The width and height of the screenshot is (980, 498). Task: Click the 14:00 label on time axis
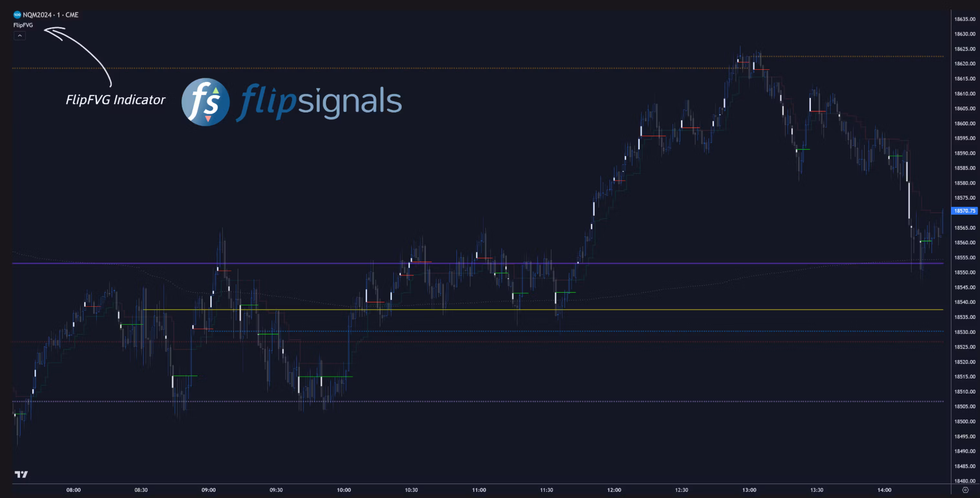click(x=884, y=490)
